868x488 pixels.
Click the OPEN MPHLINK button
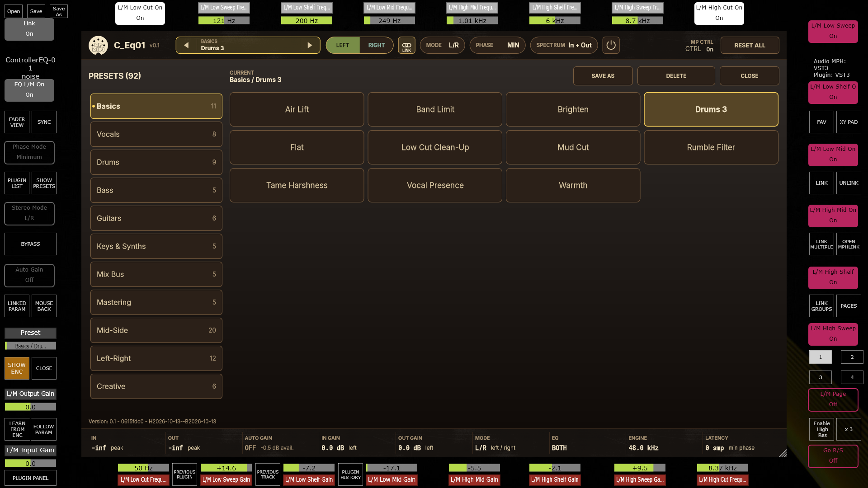(x=849, y=244)
